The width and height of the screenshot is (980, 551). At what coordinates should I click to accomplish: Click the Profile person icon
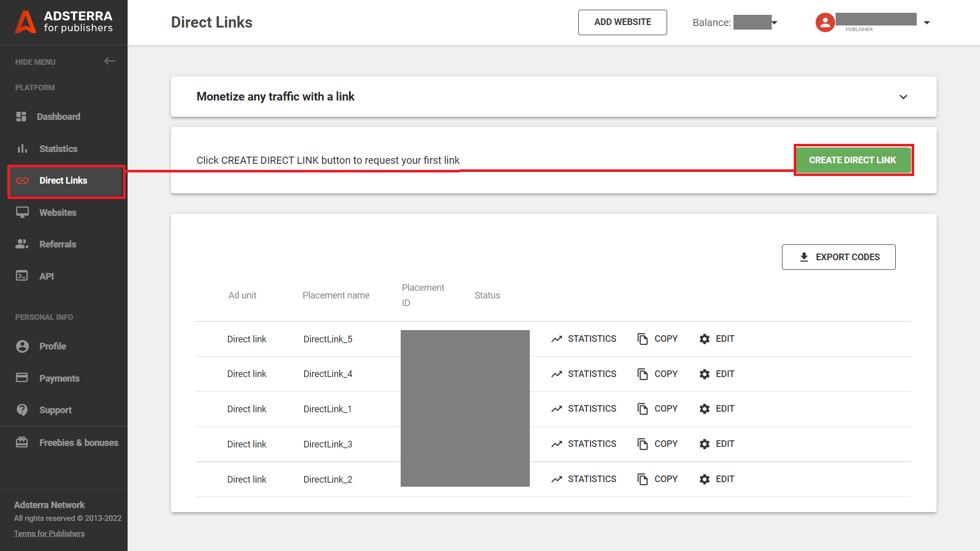click(22, 346)
